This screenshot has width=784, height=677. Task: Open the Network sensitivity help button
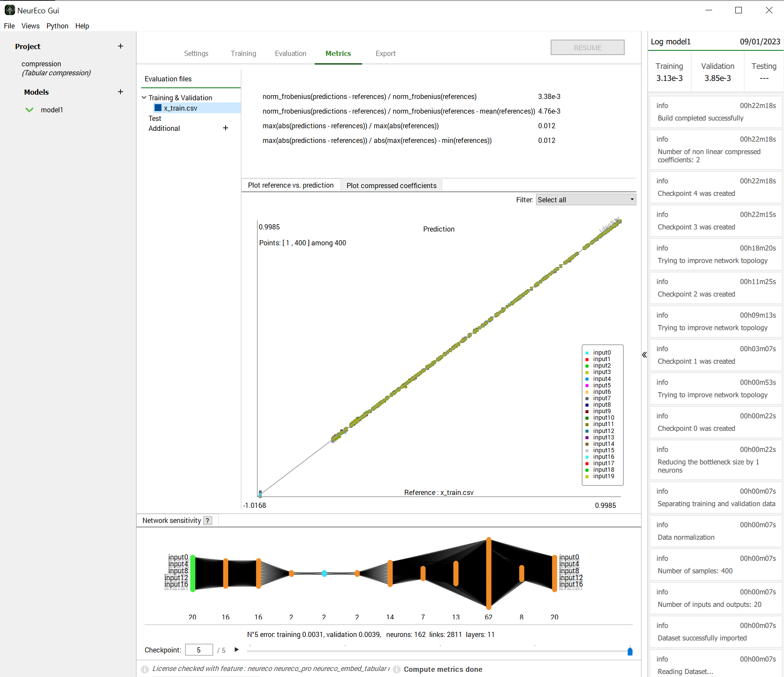[208, 520]
